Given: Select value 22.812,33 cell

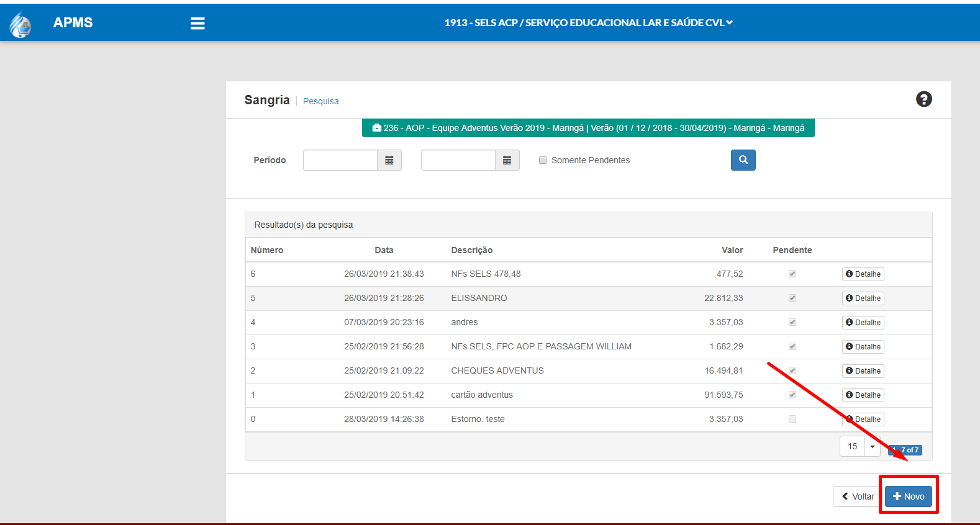Looking at the screenshot, I should pyautogui.click(x=724, y=298).
